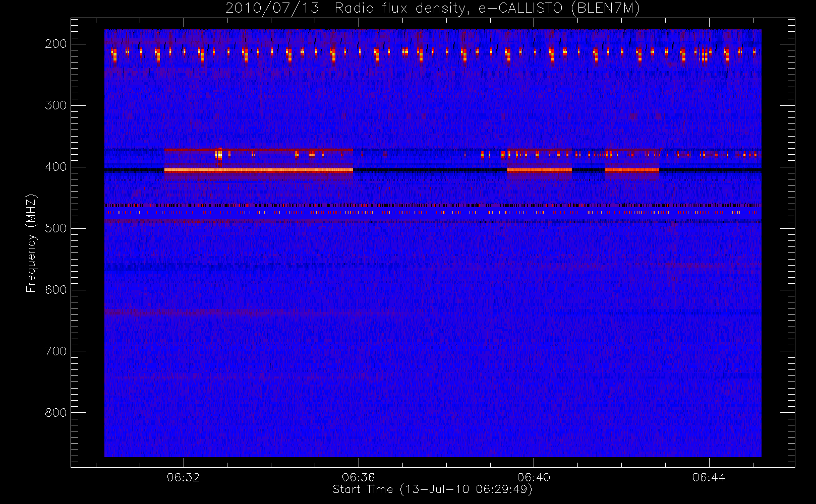816x504 pixels.
Task: Click the 800 frequency tick label
Action: (56, 413)
